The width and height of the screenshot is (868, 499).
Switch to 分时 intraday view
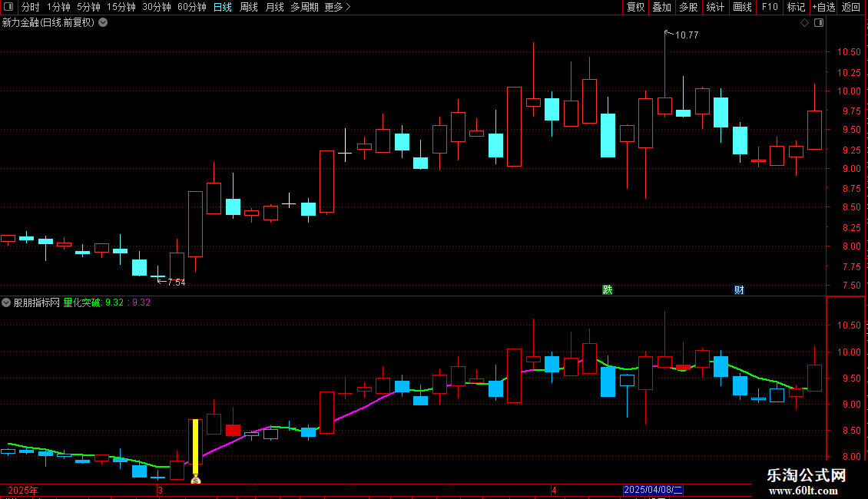point(31,7)
